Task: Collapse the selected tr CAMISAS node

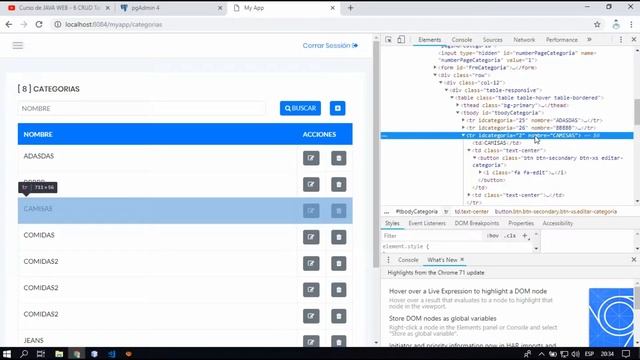Action: click(x=463, y=135)
